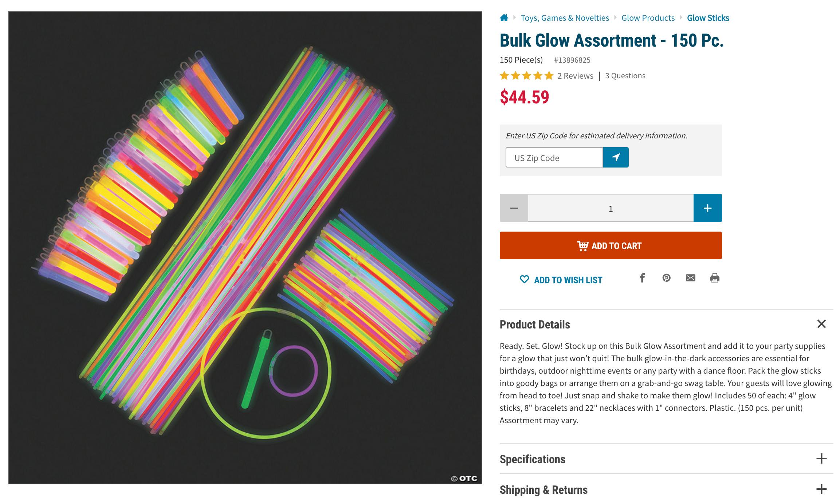This screenshot has height=504, width=840.
Task: Add item to cart
Action: [611, 245]
